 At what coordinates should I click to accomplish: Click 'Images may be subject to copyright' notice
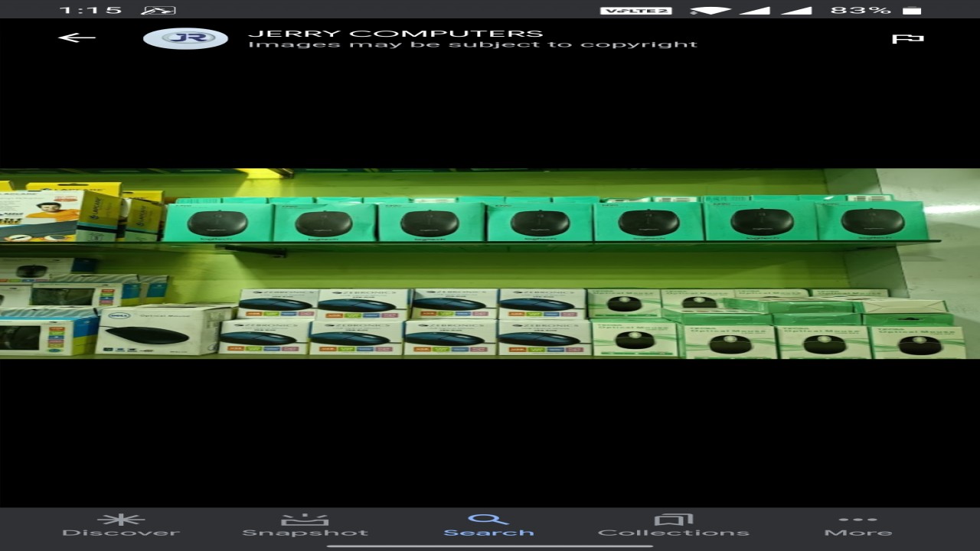point(472,44)
